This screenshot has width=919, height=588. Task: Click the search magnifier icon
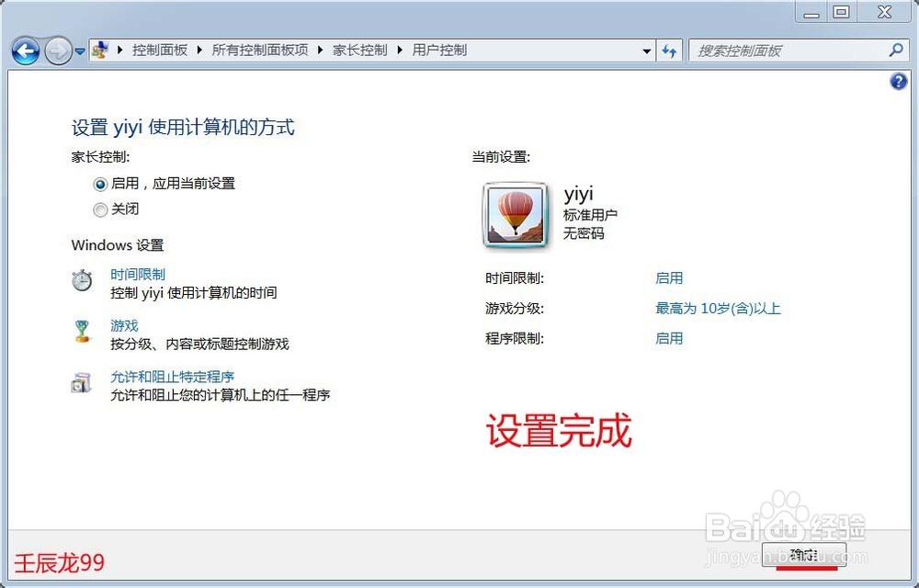tap(895, 51)
